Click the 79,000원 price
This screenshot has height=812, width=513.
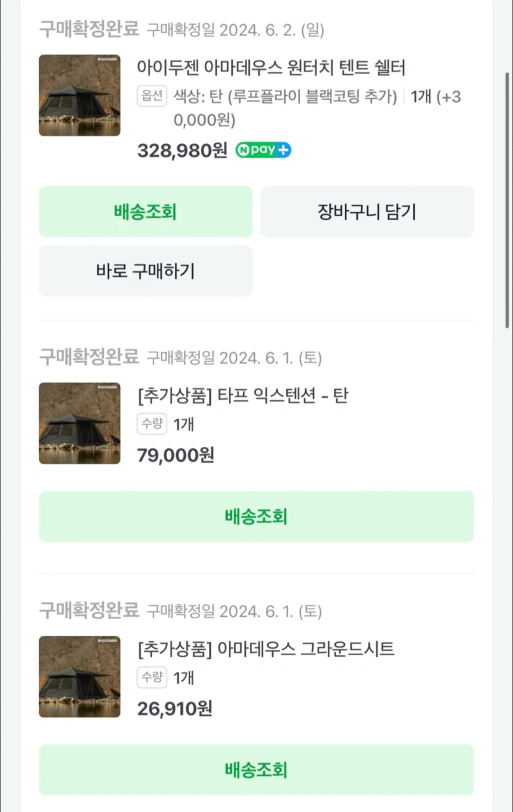point(175,456)
